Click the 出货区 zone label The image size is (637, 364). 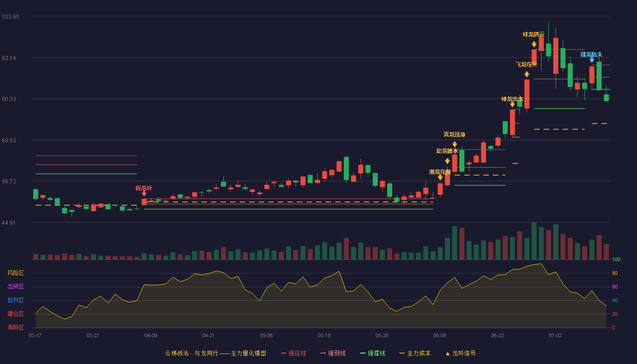coord(15,287)
